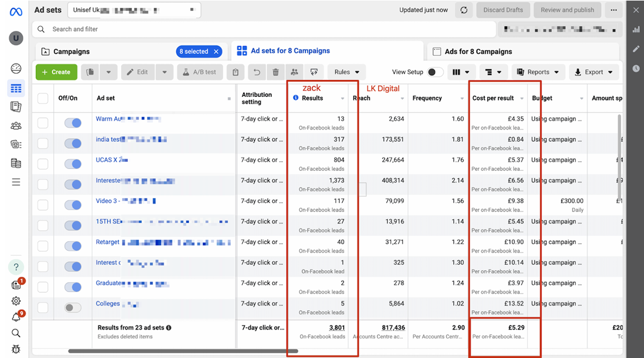Click the Review and publish button
The image size is (644, 358).
(567, 10)
